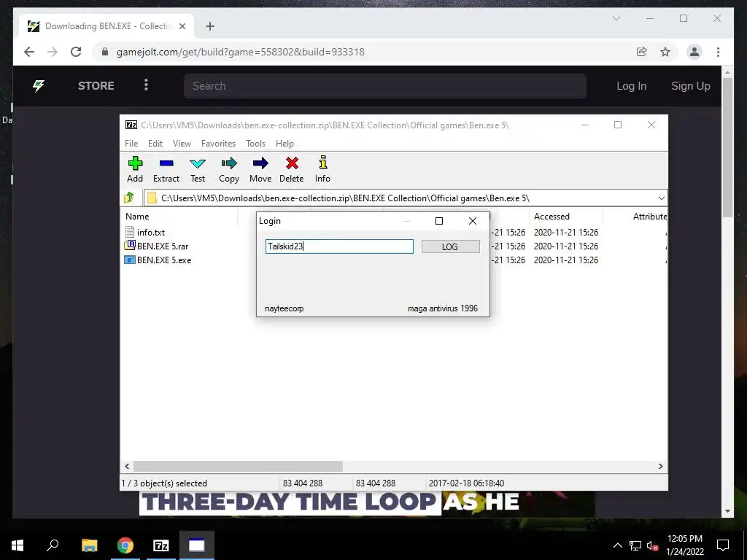The image size is (747, 560).
Task: Open the 7-Zip File menu
Action: click(131, 144)
